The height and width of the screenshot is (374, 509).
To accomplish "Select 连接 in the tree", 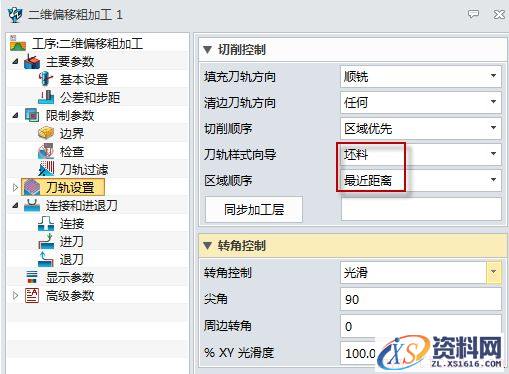I will (72, 224).
